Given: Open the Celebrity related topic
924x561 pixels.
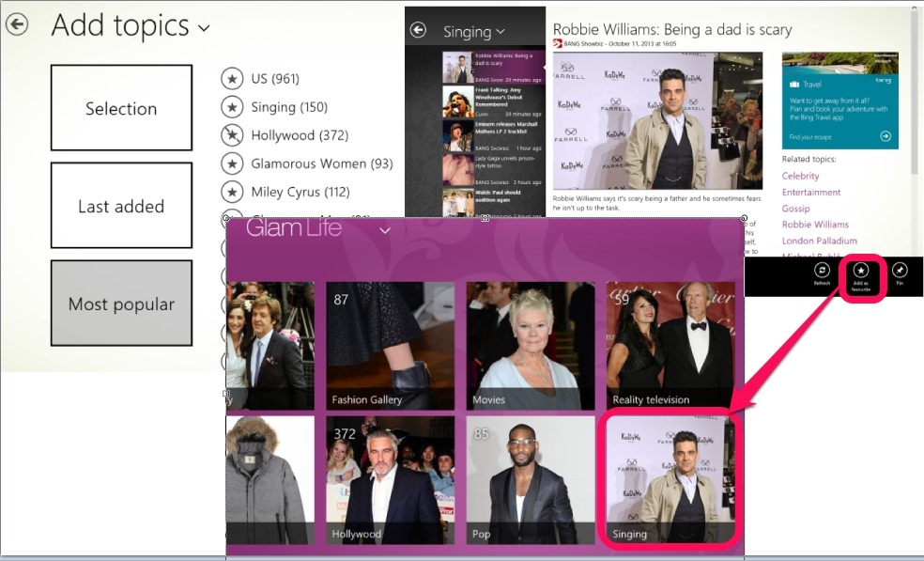Looking at the screenshot, I should 800,176.
